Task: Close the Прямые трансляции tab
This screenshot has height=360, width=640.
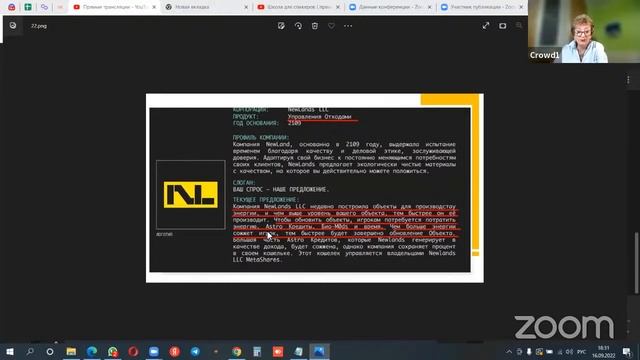Action: point(154,7)
